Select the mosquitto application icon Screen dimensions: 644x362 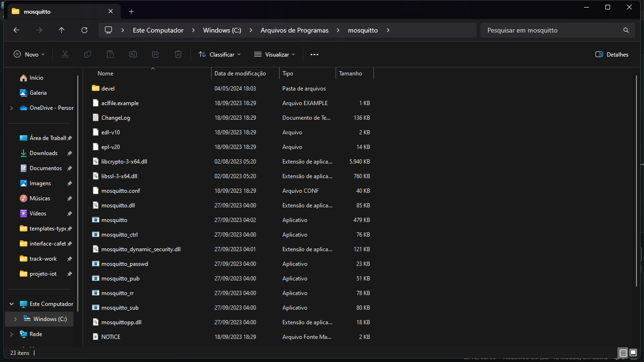[x=96, y=220]
